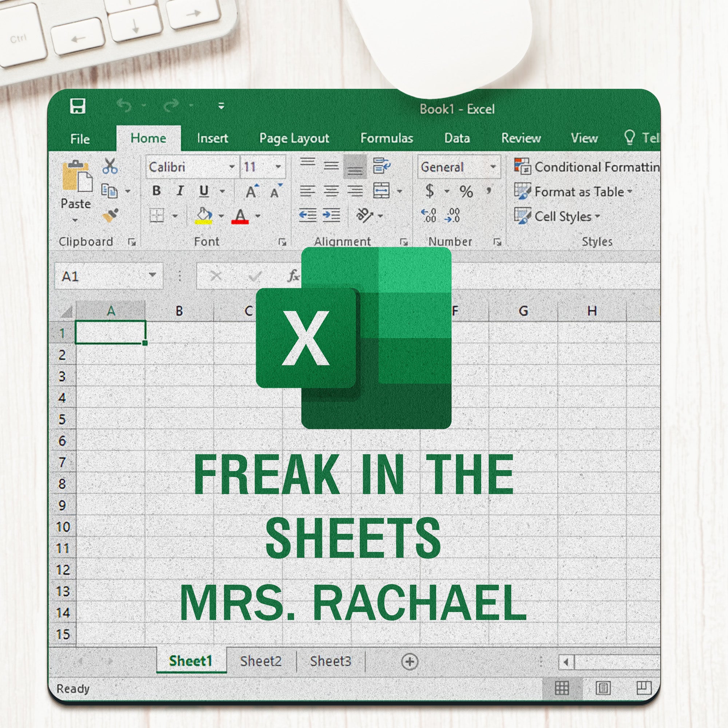Toggle Bold formatting
The height and width of the screenshot is (728, 728).
coord(157,191)
